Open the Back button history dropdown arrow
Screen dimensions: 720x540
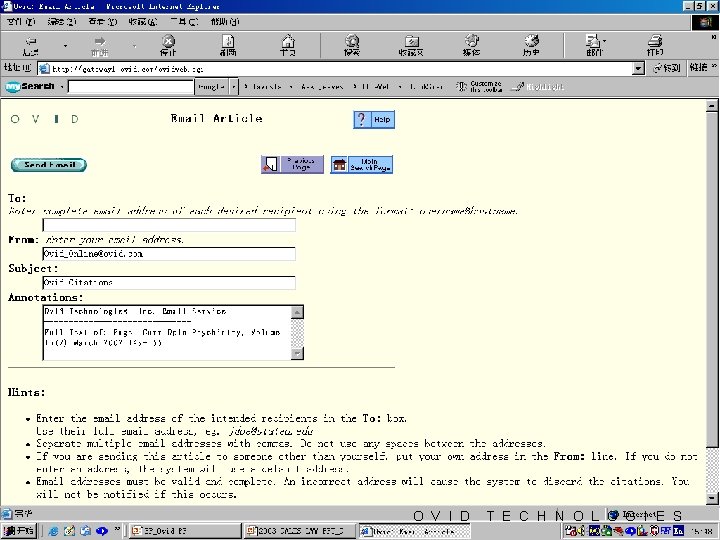(65, 45)
